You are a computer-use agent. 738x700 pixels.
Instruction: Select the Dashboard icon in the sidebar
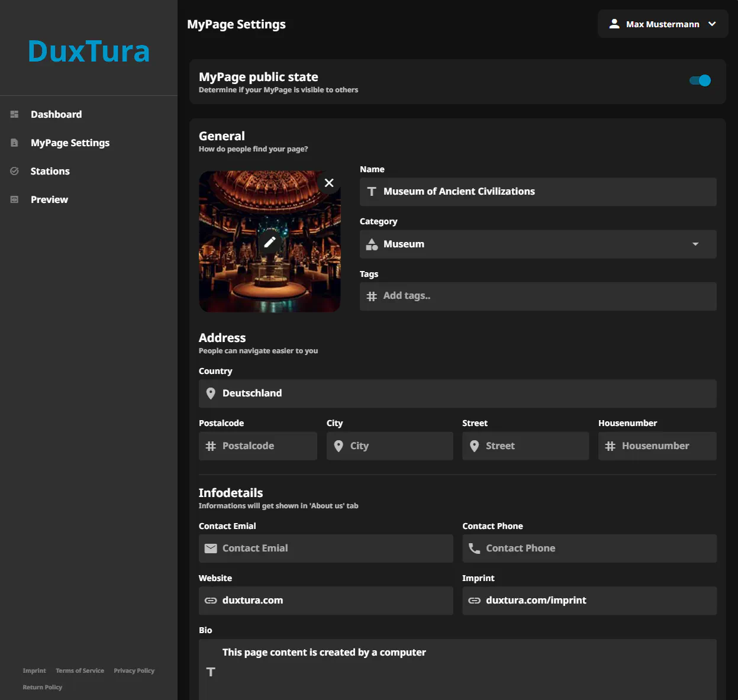click(14, 114)
